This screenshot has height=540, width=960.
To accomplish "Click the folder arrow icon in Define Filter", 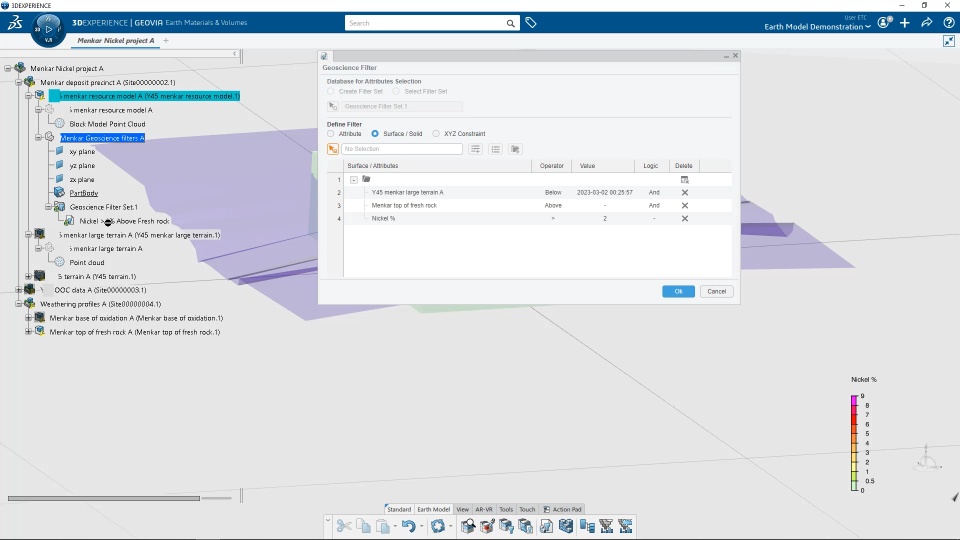I will coord(515,149).
